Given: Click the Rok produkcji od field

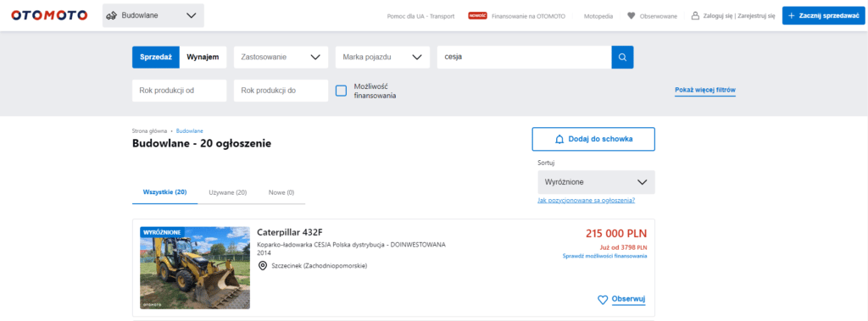Looking at the screenshot, I should [180, 91].
